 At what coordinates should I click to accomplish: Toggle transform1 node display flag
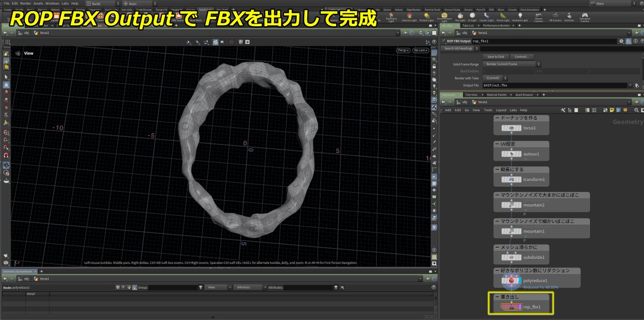pyautogui.click(x=521, y=179)
